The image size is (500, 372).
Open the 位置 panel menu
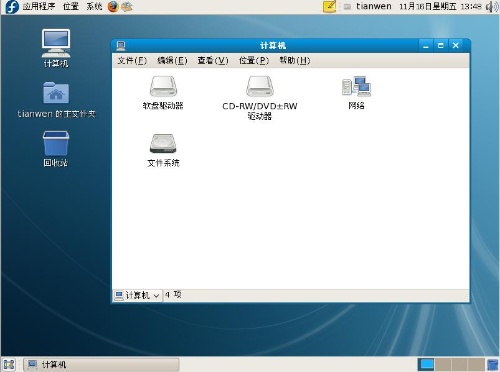coord(71,6)
